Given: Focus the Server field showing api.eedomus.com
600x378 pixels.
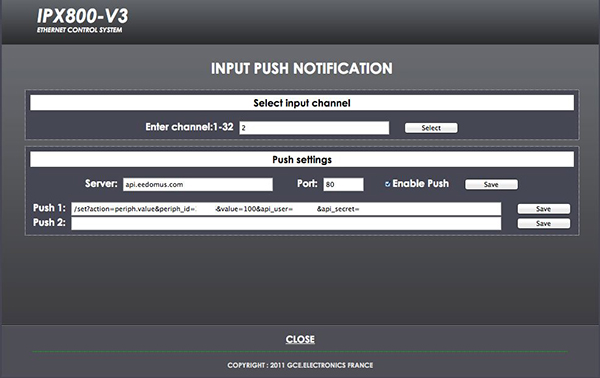Looking at the screenshot, I should 198,184.
